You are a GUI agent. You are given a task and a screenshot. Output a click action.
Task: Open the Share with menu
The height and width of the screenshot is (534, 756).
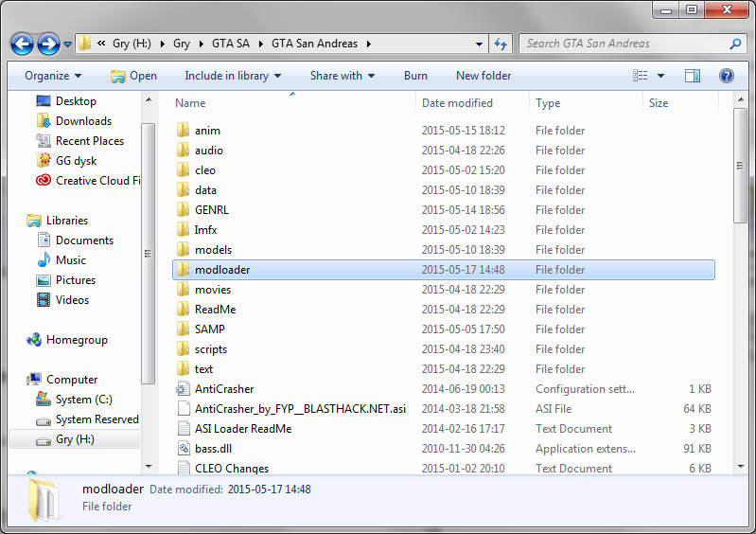click(343, 76)
